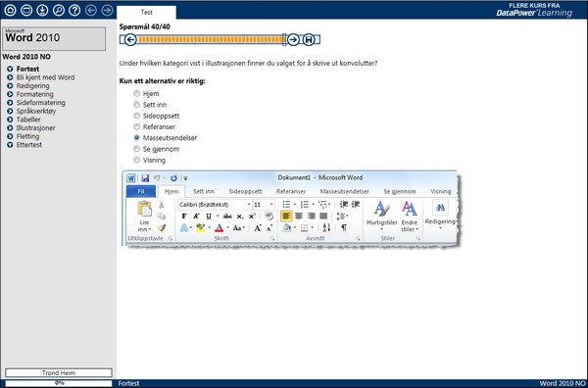Click Masseutsendelser ribbon tab in illustration
The width and height of the screenshot is (588, 388).
pos(344,191)
